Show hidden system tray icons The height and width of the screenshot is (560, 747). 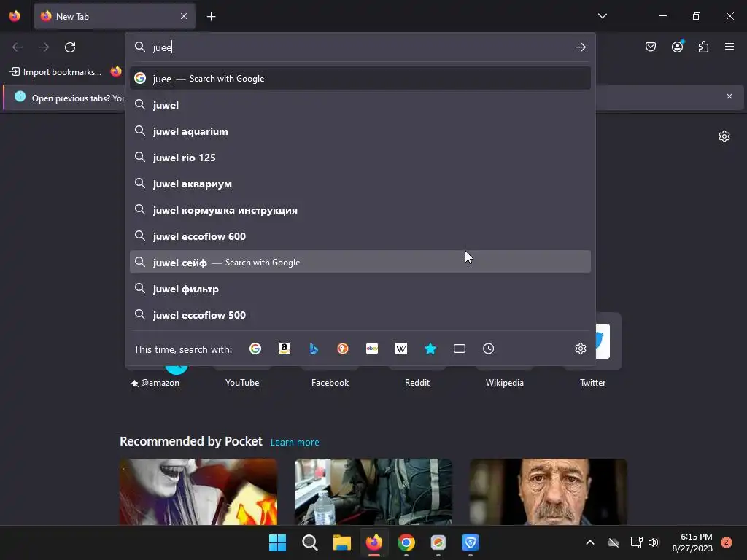click(x=589, y=542)
